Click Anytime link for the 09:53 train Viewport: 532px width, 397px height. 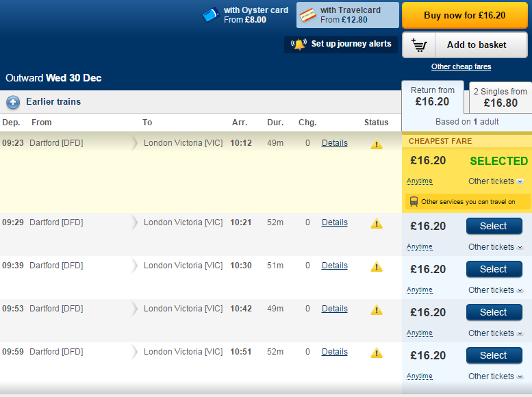coord(420,333)
